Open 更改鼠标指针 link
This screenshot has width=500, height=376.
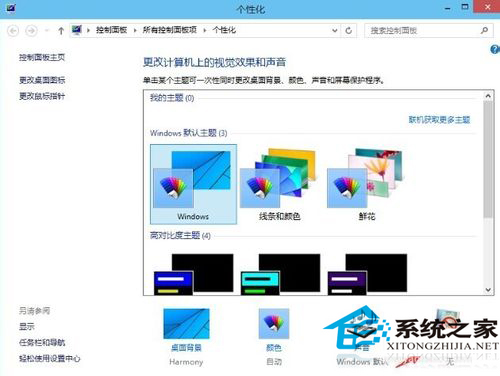coord(42,96)
